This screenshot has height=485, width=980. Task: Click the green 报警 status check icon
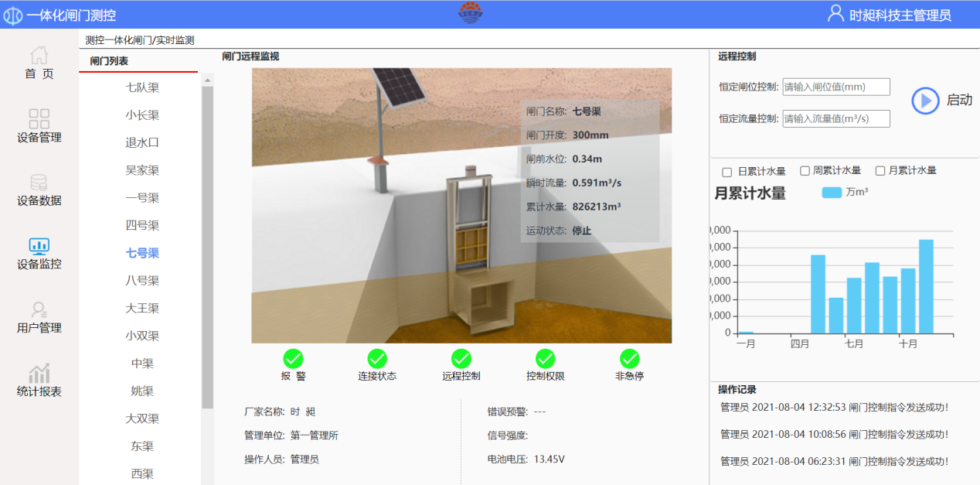[x=293, y=358]
